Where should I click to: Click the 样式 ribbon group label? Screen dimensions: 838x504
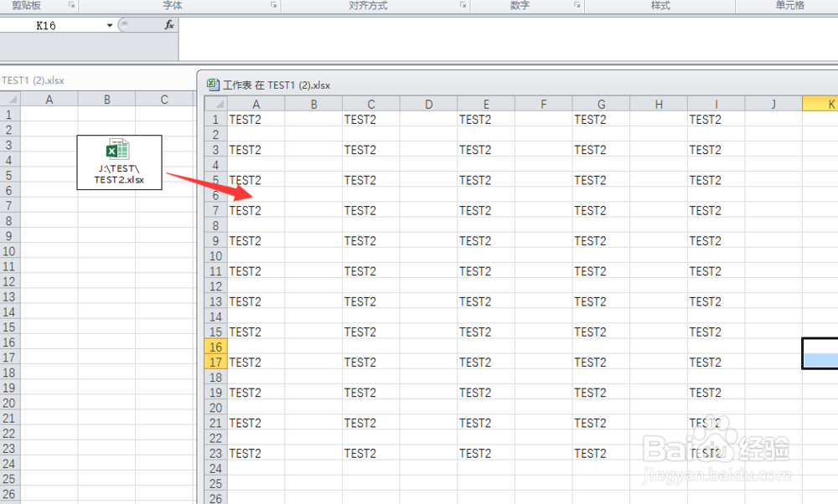pos(660,5)
